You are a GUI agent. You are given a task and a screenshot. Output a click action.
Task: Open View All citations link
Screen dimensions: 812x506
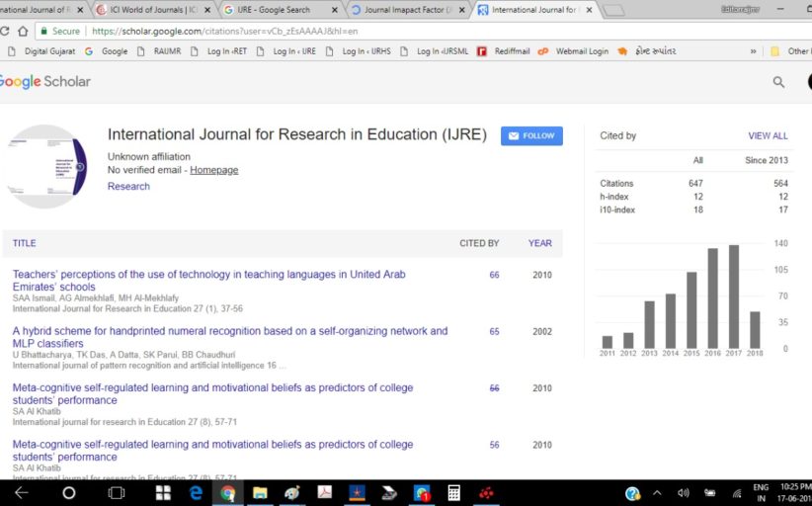tap(768, 135)
